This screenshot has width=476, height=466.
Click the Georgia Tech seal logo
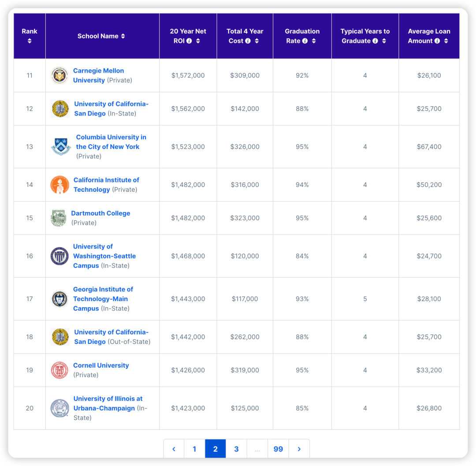[59, 299]
